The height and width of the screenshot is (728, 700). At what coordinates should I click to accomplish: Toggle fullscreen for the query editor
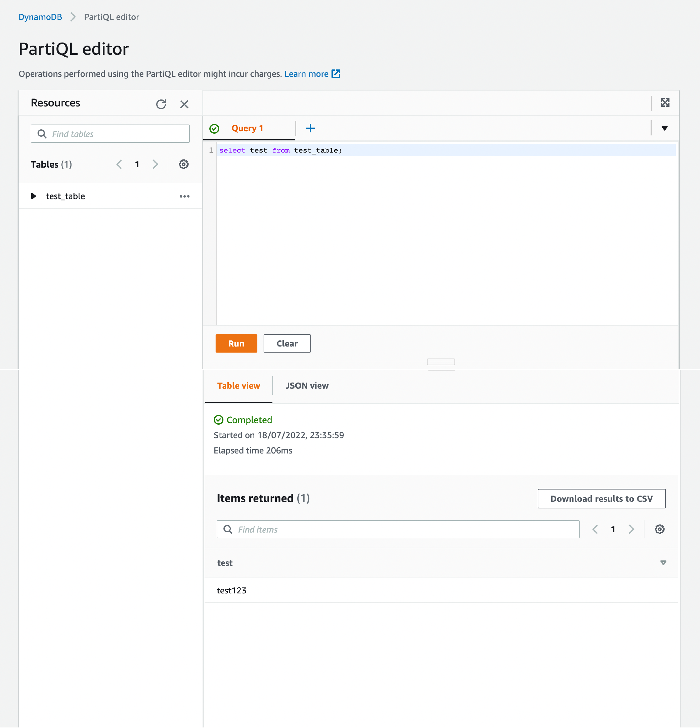(665, 102)
